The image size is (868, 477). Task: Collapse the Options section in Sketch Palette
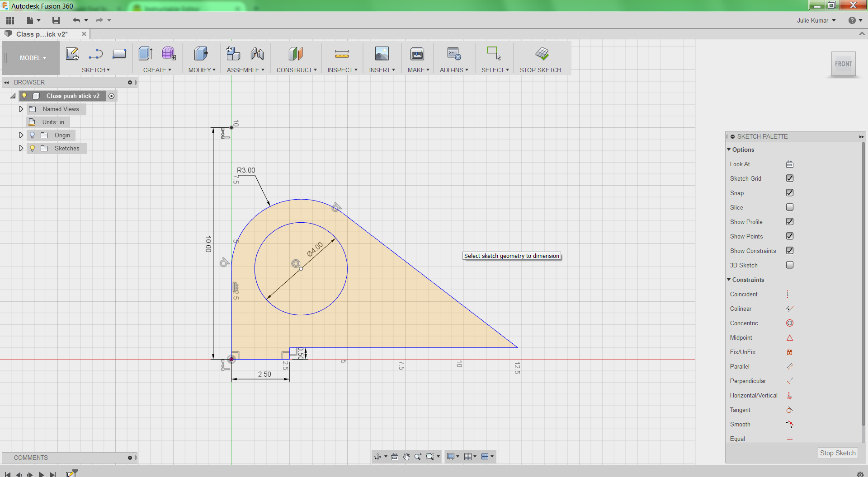(x=729, y=150)
